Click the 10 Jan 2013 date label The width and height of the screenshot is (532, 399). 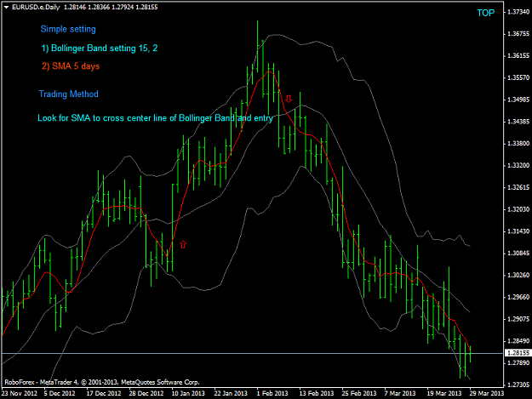coord(188,393)
